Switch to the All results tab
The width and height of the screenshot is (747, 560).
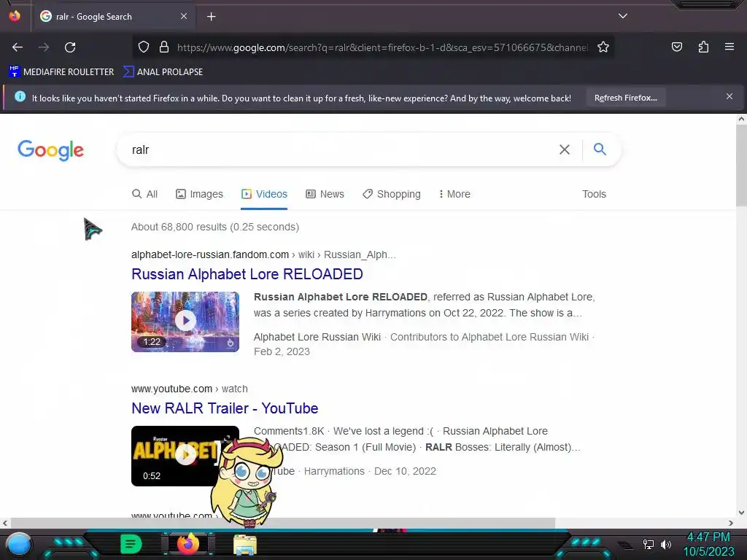click(x=145, y=194)
